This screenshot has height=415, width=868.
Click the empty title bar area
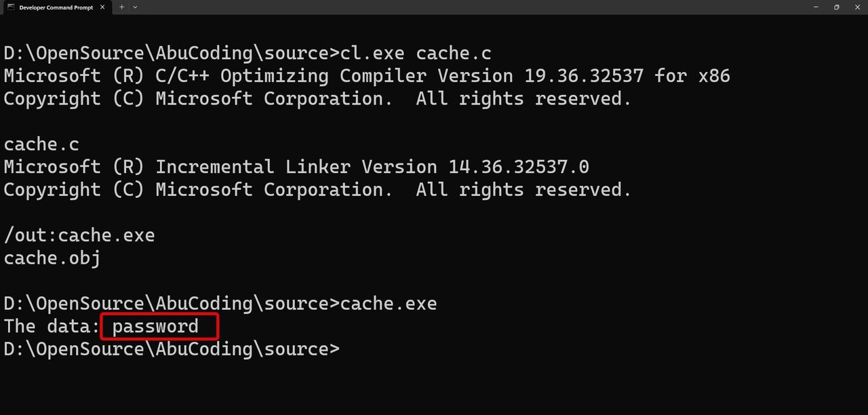point(475,7)
